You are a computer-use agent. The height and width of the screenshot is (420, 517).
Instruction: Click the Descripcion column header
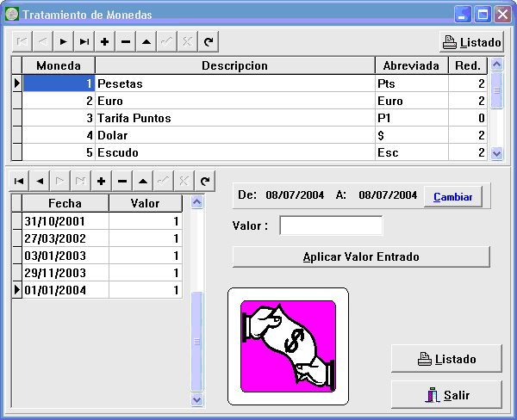(234, 66)
